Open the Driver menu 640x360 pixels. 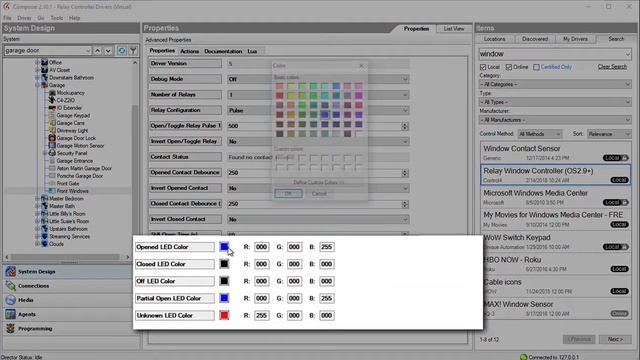tap(24, 18)
